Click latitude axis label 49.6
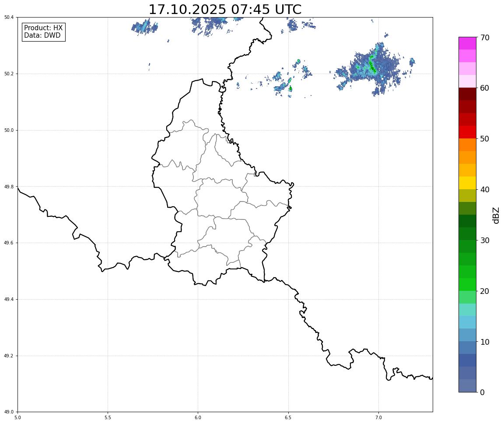The height and width of the screenshot is (424, 504). point(9,243)
